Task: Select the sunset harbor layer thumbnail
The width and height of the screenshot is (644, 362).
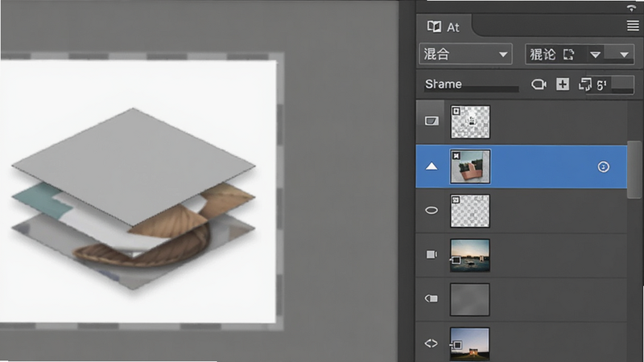Action: (470, 255)
